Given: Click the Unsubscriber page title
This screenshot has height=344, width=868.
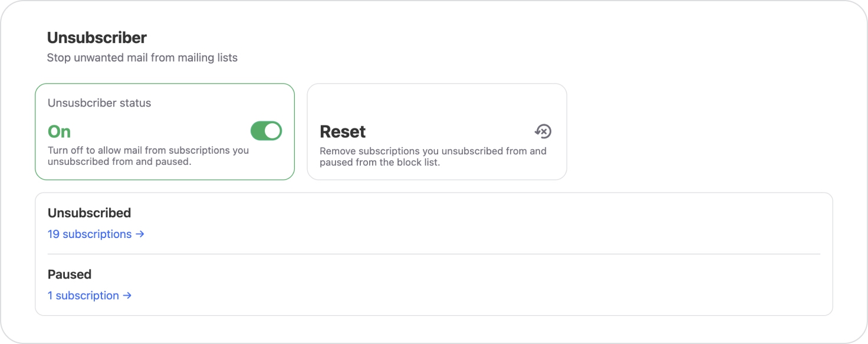Looking at the screenshot, I should (97, 38).
